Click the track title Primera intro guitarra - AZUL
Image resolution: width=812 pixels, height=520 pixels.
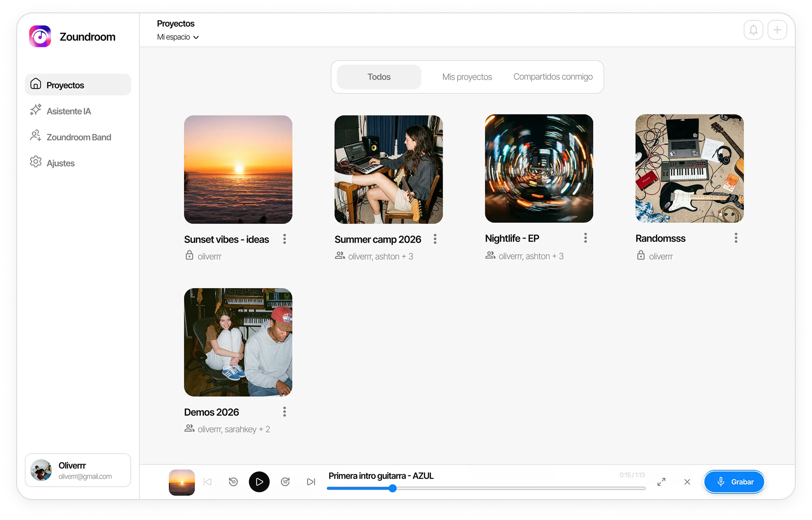381,476
